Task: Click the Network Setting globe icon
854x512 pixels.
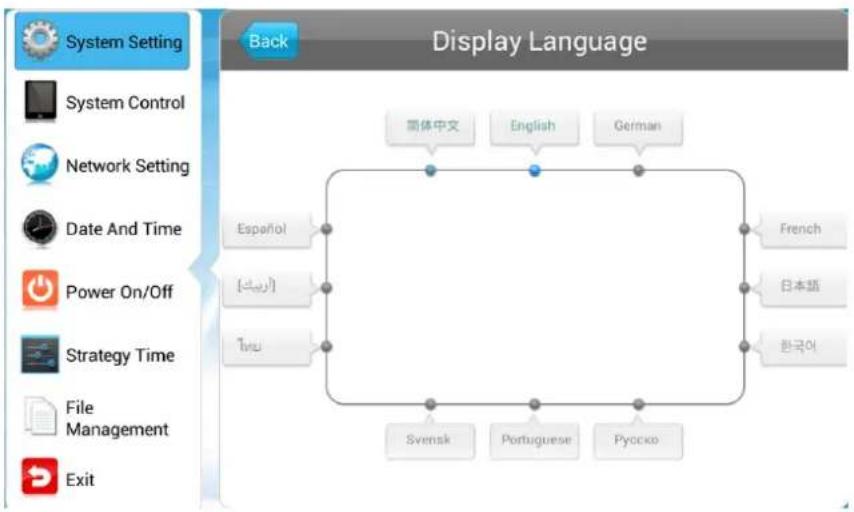Action: click(x=40, y=163)
